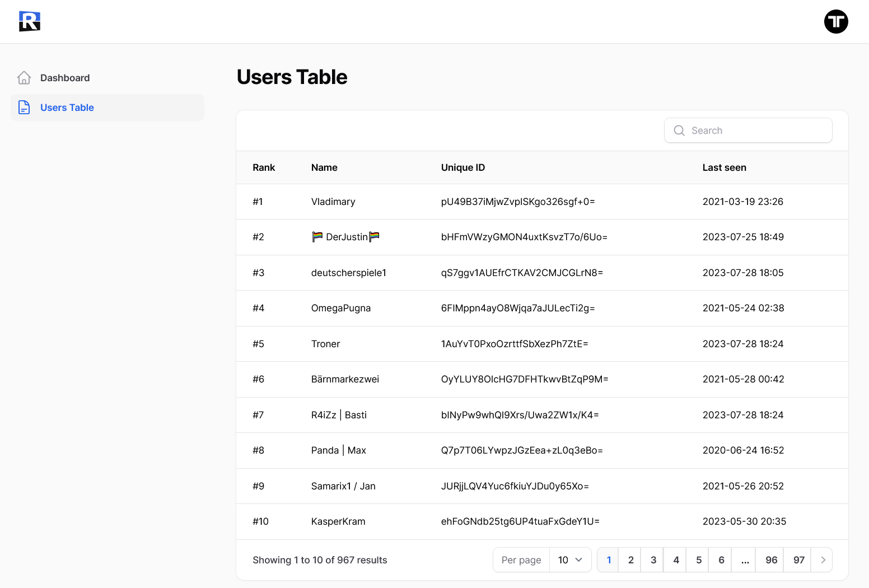Go to next page with chevron arrow

[823, 560]
